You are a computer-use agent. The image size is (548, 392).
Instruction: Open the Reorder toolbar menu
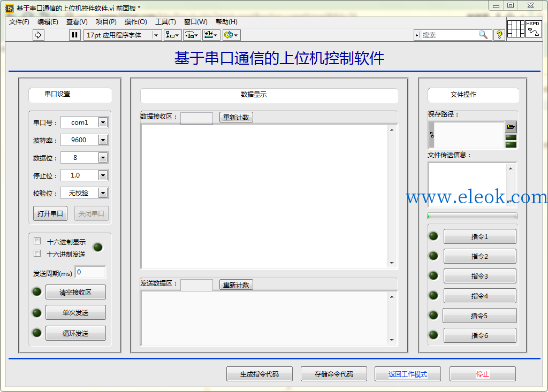(231, 35)
